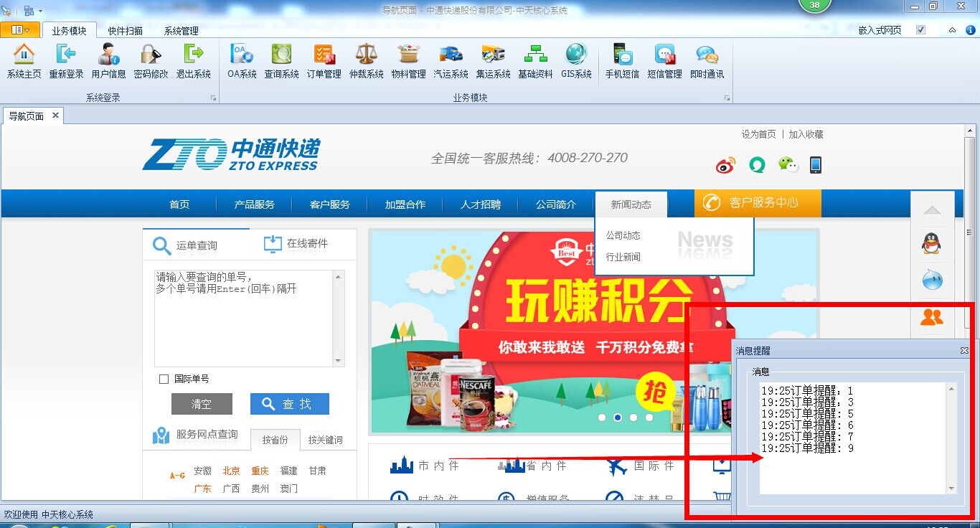Image resolution: width=980 pixels, height=528 pixels.
Task: Click 加入收藏 link
Action: pos(806,134)
